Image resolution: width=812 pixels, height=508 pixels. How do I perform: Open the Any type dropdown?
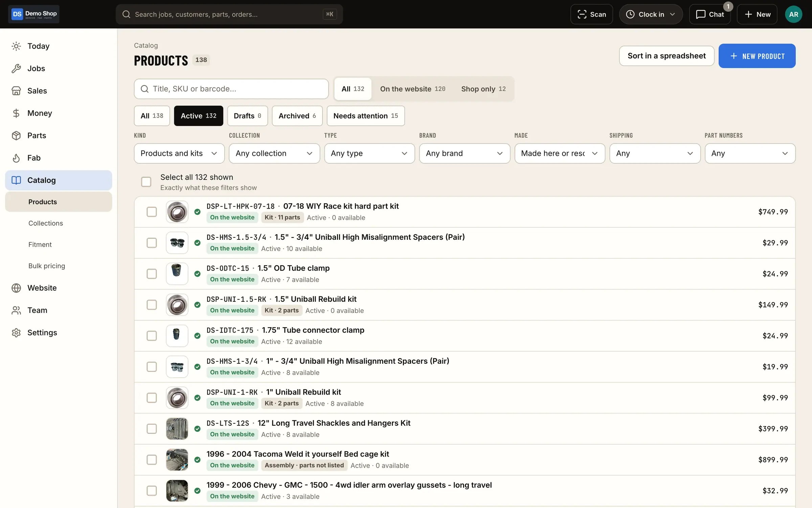click(369, 153)
